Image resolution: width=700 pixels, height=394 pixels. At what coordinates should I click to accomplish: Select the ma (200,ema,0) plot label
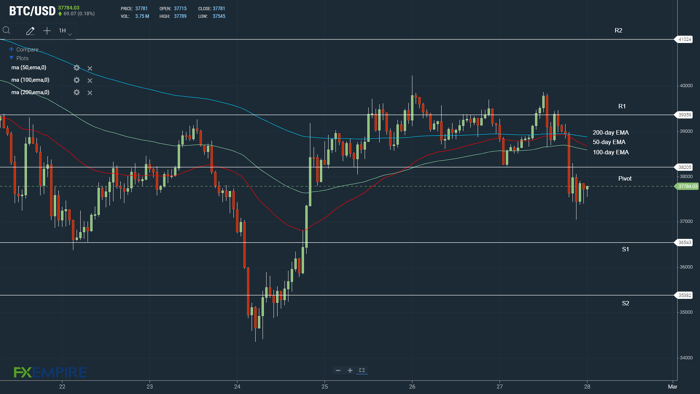[x=30, y=92]
